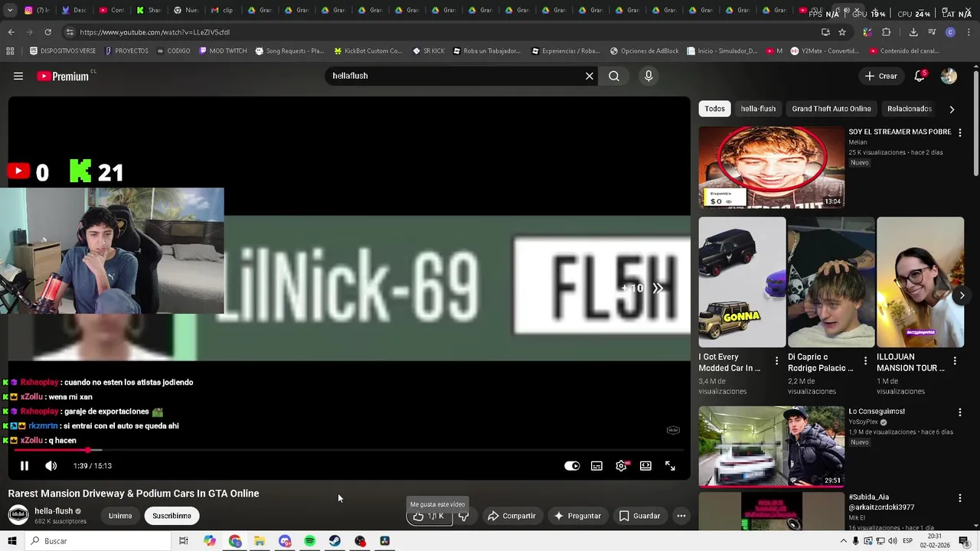The image size is (980, 551).
Task: Open browser downloads icon
Action: click(x=913, y=32)
